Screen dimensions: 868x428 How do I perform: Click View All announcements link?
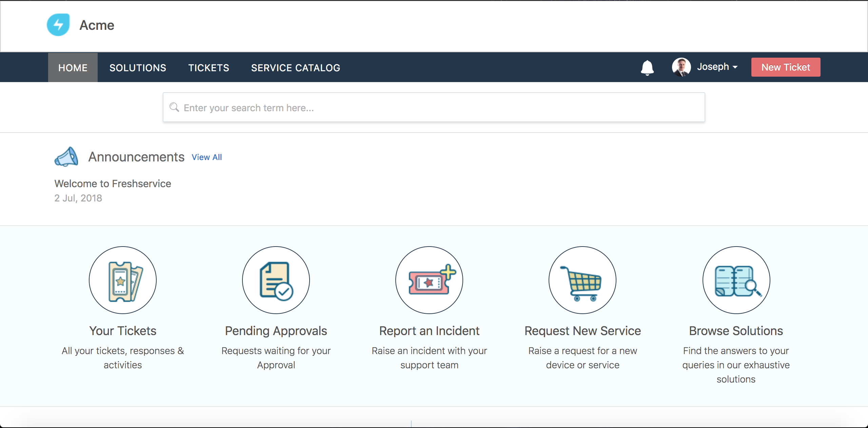pos(206,157)
